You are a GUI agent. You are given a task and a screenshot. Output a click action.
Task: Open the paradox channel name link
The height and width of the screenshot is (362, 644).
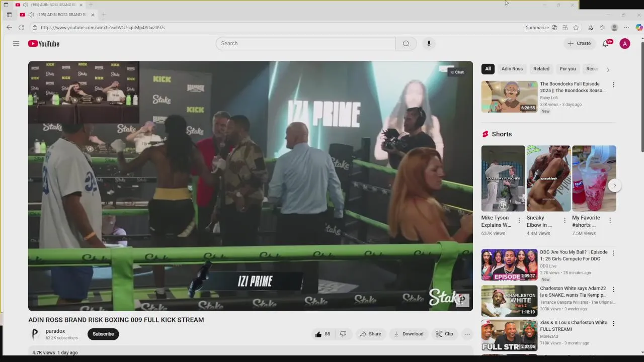coord(55,331)
